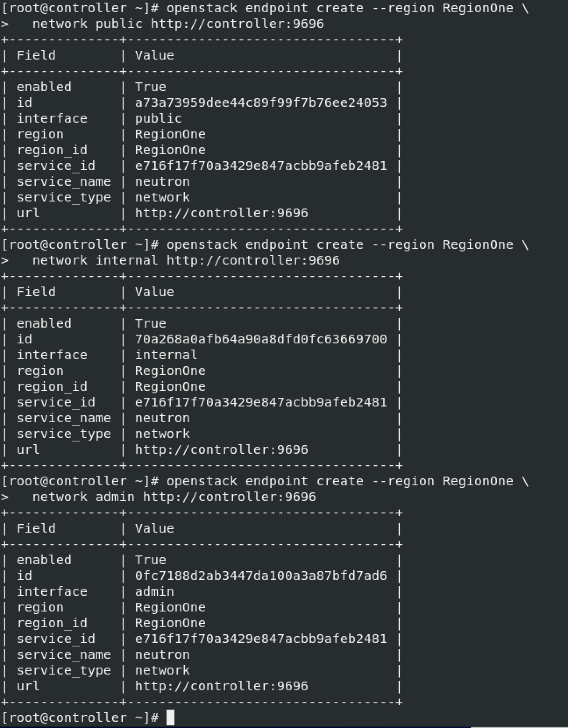Click the service_type 'network' in the third table
Viewport: 568px width, 728px height.
(x=162, y=670)
